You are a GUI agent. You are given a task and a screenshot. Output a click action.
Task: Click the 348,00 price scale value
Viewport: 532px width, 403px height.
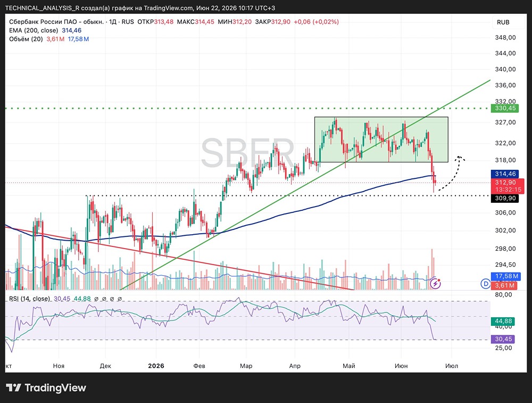click(505, 37)
